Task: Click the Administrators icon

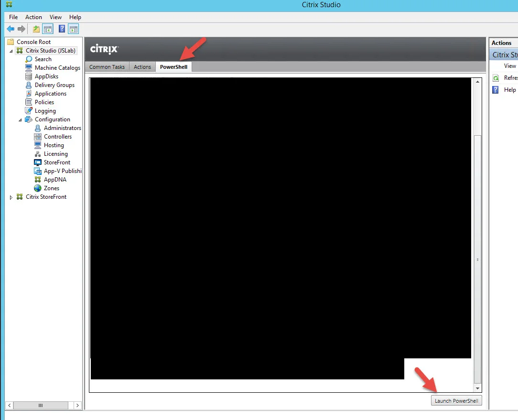Action: coord(38,128)
